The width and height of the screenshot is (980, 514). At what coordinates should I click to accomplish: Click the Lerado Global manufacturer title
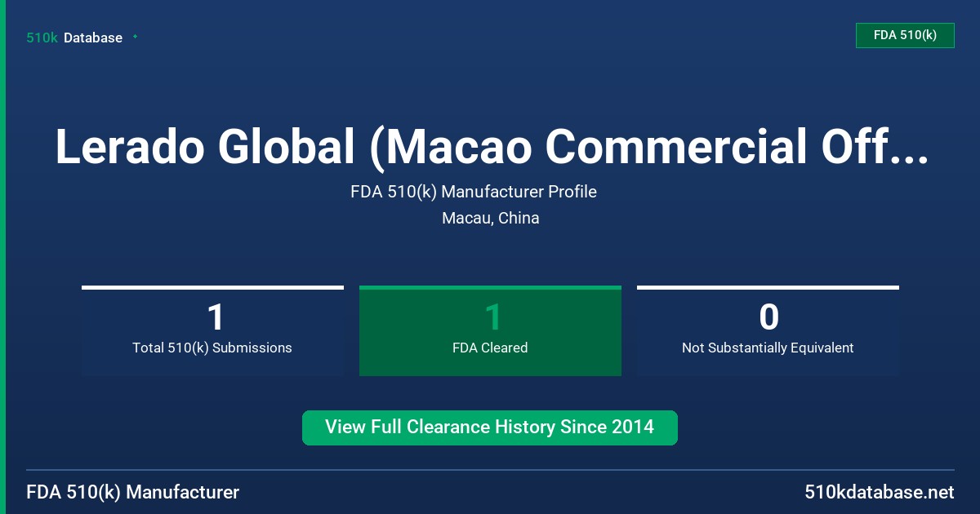point(492,148)
